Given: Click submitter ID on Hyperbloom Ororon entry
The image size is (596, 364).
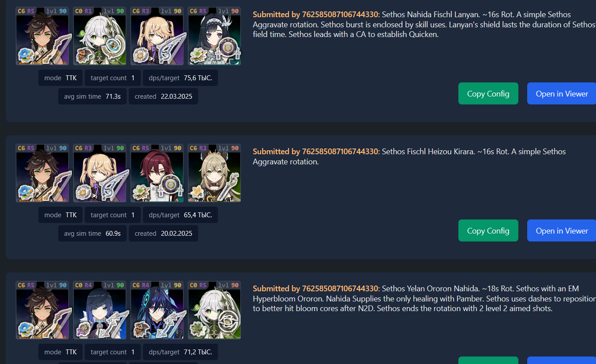Looking at the screenshot, I should [340, 289].
